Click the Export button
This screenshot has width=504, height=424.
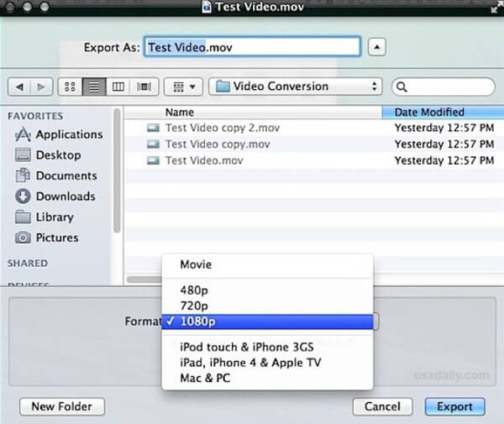pos(454,406)
